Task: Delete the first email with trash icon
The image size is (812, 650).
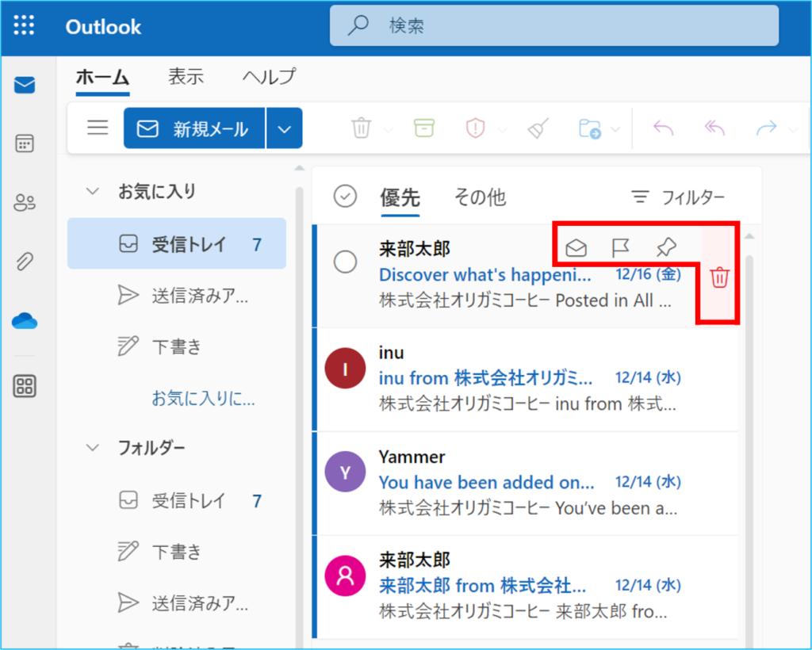Action: point(719,277)
